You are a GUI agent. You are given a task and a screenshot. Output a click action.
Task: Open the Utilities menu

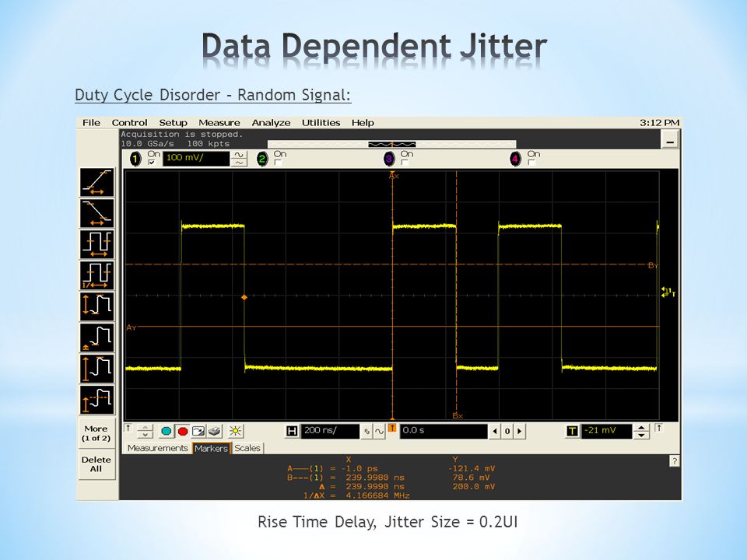click(321, 122)
